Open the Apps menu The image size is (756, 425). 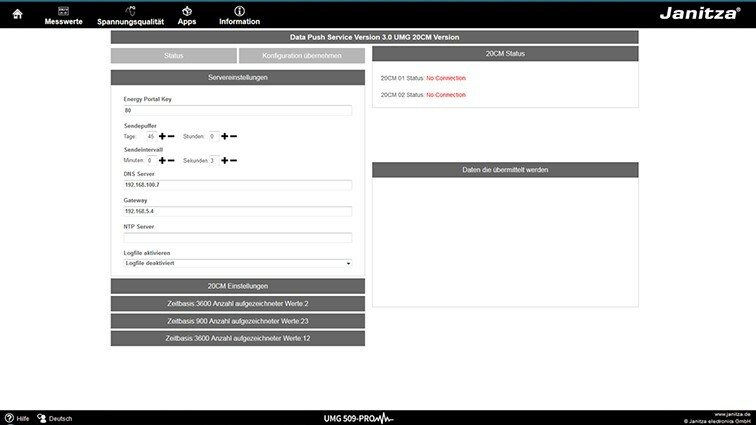187,15
